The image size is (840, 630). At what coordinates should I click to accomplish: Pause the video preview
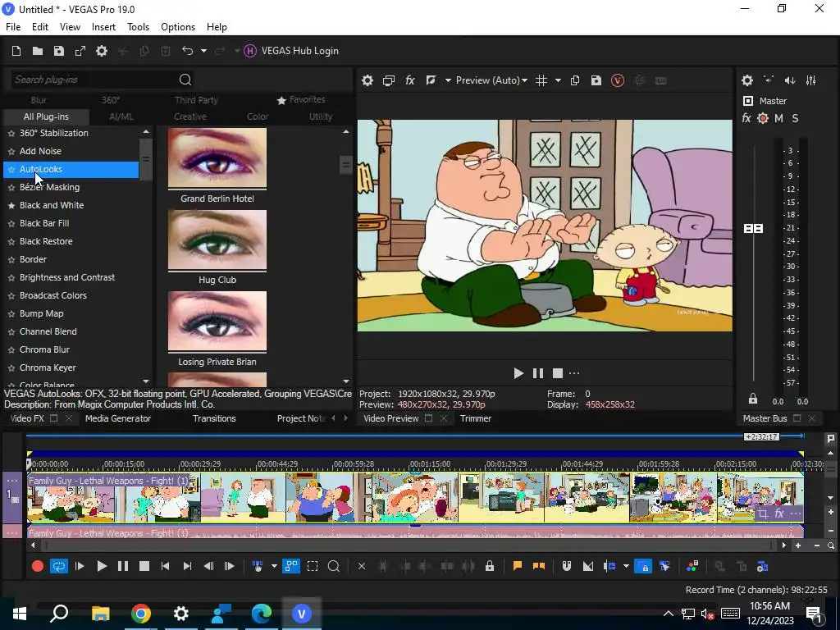tap(538, 373)
